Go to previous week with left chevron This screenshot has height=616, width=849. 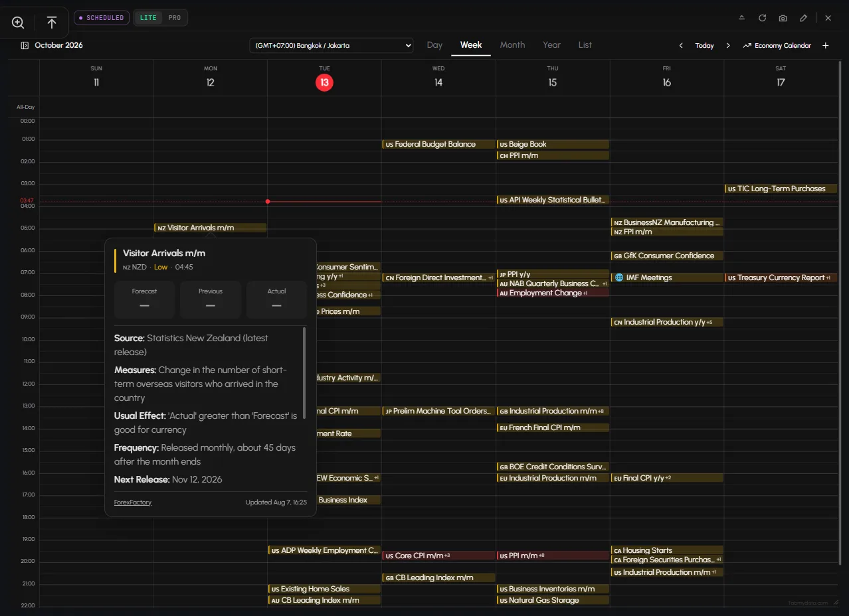click(x=681, y=46)
